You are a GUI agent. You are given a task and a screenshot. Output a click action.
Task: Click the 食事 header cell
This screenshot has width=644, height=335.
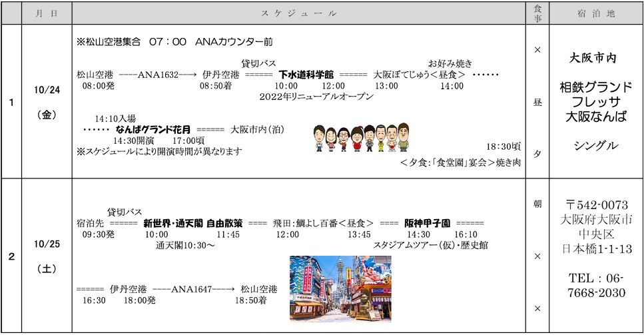[x=537, y=13]
